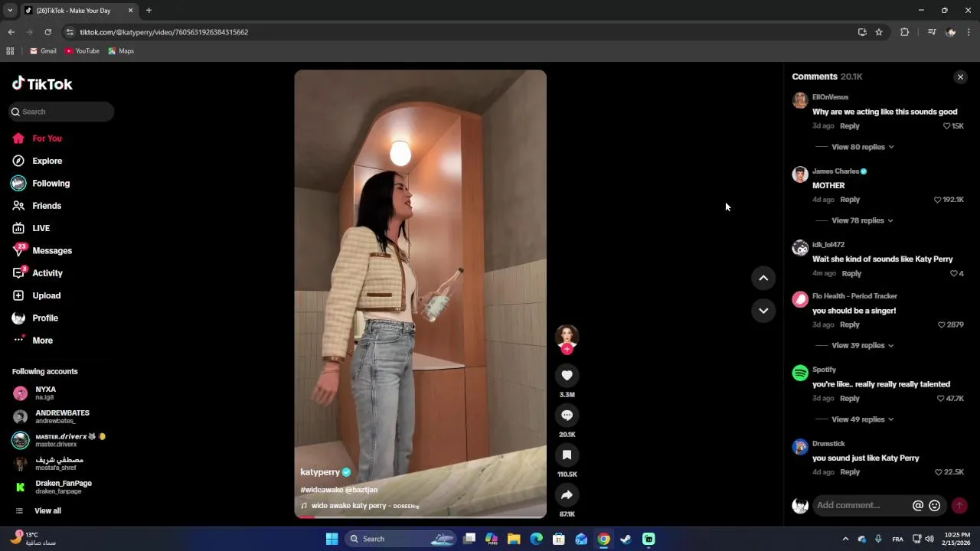Like EliOnVenus comment heart
This screenshot has width=980, height=551.
click(x=946, y=126)
